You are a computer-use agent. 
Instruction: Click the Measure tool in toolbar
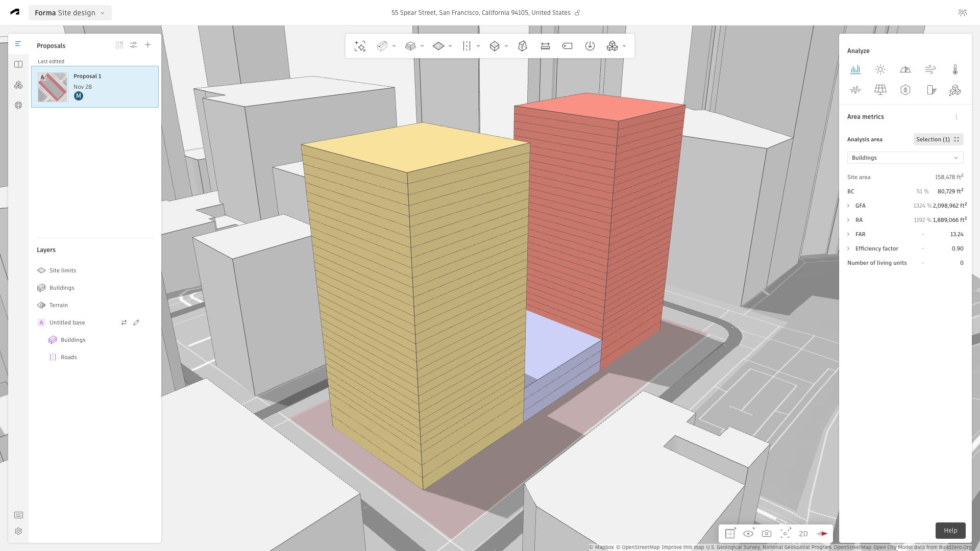point(545,46)
